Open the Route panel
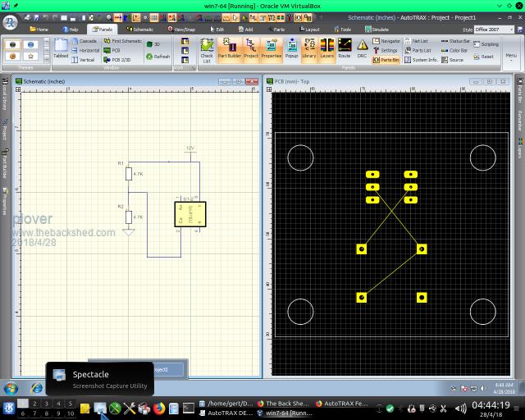This screenshot has width=525, height=420. 345,49
